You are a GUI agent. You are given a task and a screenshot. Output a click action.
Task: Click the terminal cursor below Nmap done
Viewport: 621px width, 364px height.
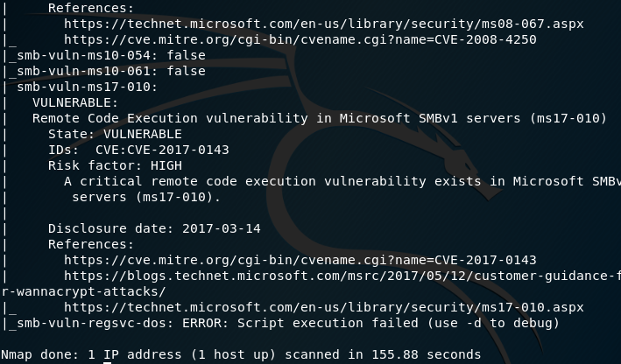(108, 362)
